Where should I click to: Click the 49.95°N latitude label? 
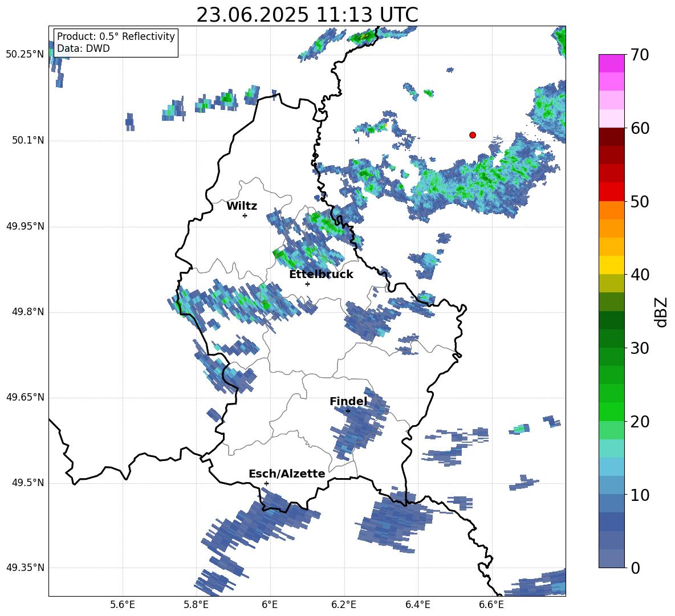(26, 226)
